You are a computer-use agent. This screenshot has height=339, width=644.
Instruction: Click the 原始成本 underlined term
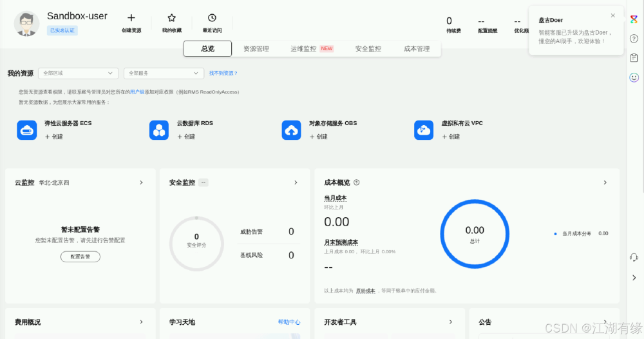tap(366, 291)
